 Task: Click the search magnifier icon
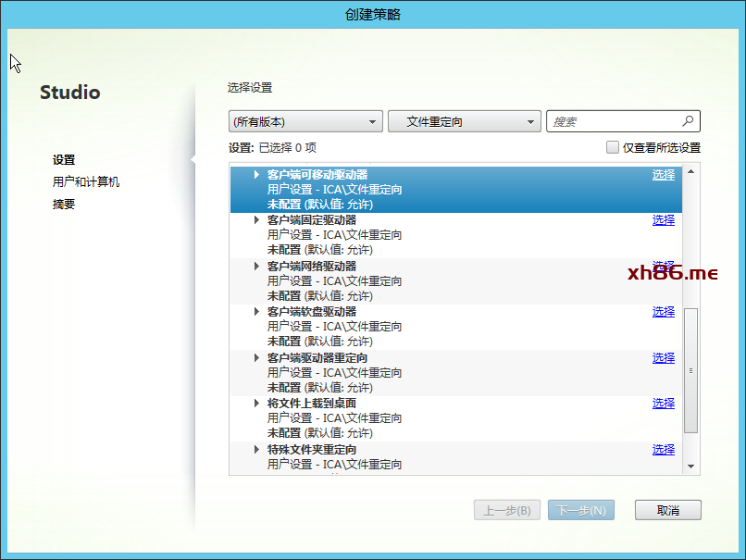coord(688,121)
